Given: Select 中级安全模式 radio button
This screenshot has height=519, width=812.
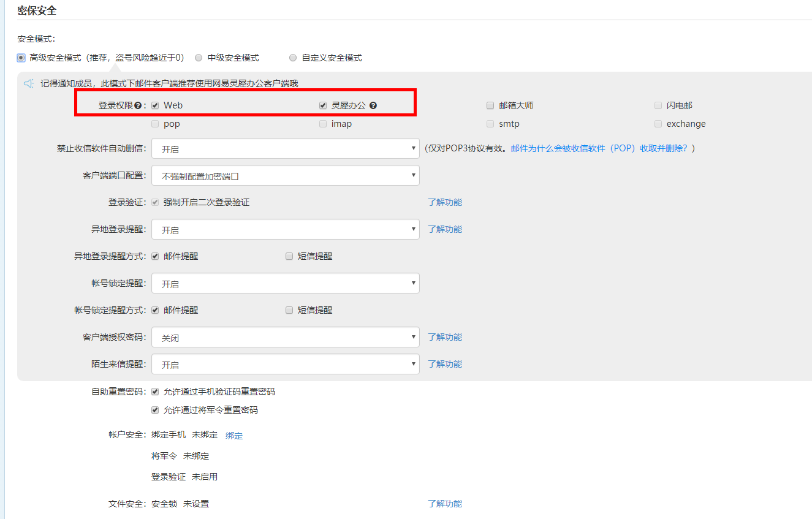Looking at the screenshot, I should click(x=199, y=58).
